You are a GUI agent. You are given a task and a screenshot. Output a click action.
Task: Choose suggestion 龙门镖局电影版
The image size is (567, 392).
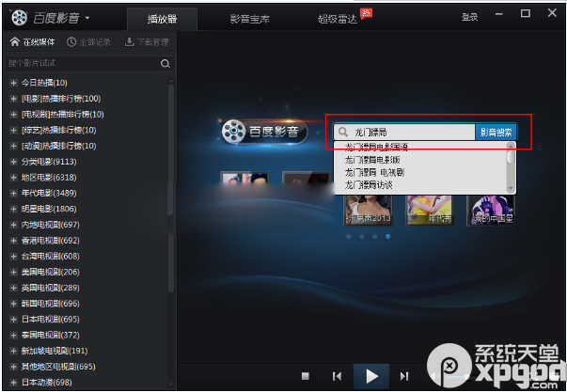point(372,160)
